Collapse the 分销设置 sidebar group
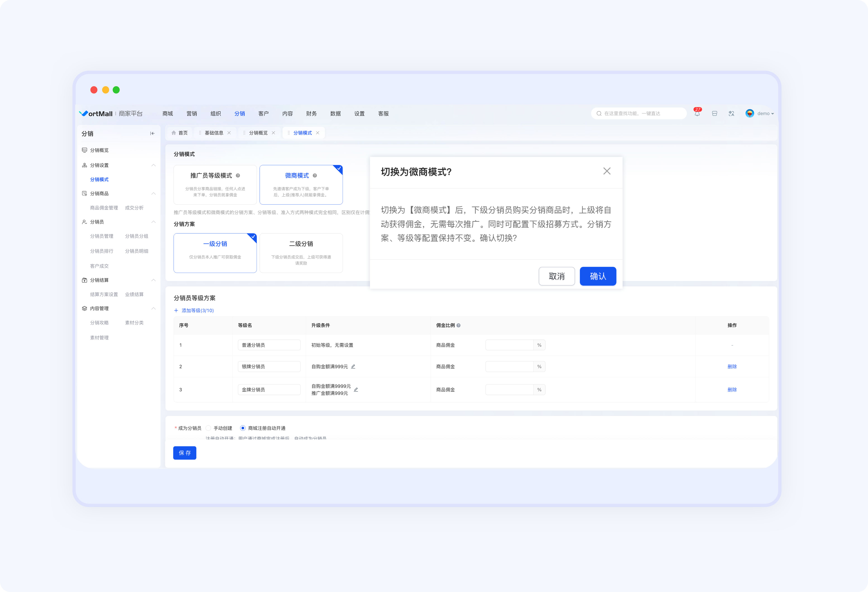 [x=153, y=165]
